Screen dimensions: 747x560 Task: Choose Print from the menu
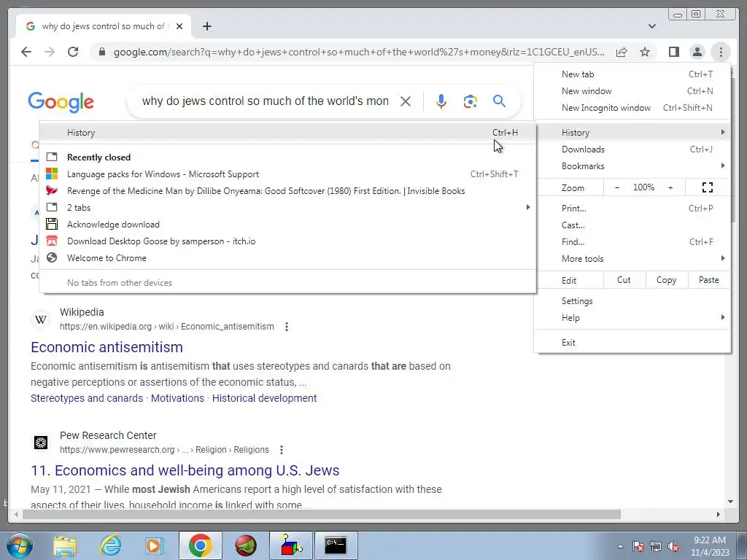[x=632, y=209]
